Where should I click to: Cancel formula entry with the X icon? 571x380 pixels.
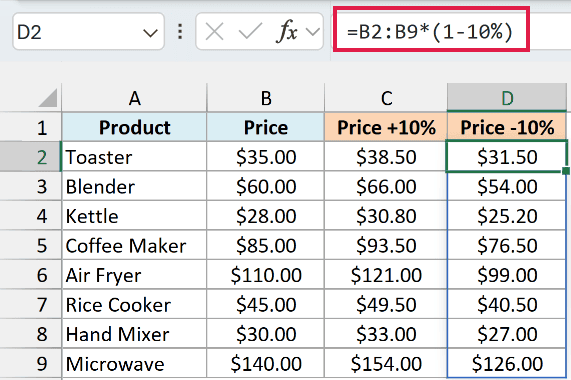point(214,32)
